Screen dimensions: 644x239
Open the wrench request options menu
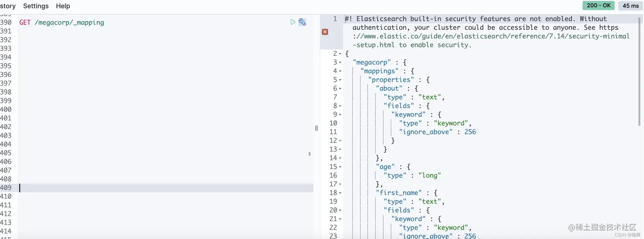coord(302,22)
